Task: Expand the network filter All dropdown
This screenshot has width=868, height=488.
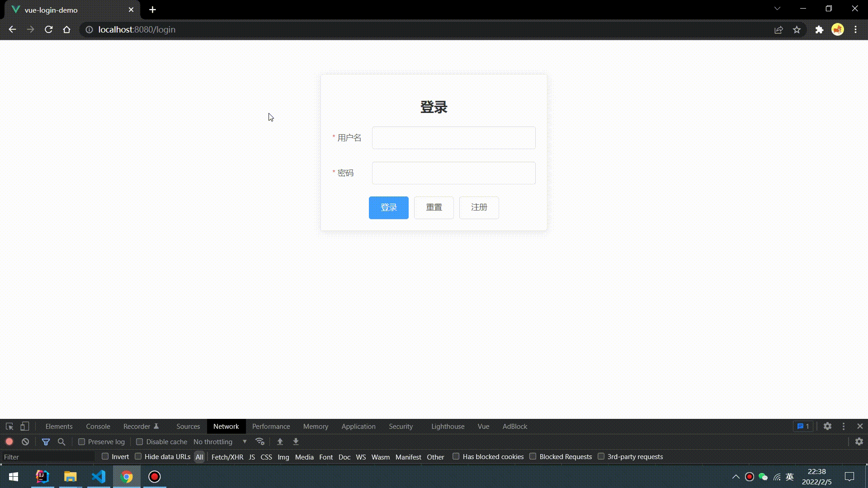Action: click(199, 456)
